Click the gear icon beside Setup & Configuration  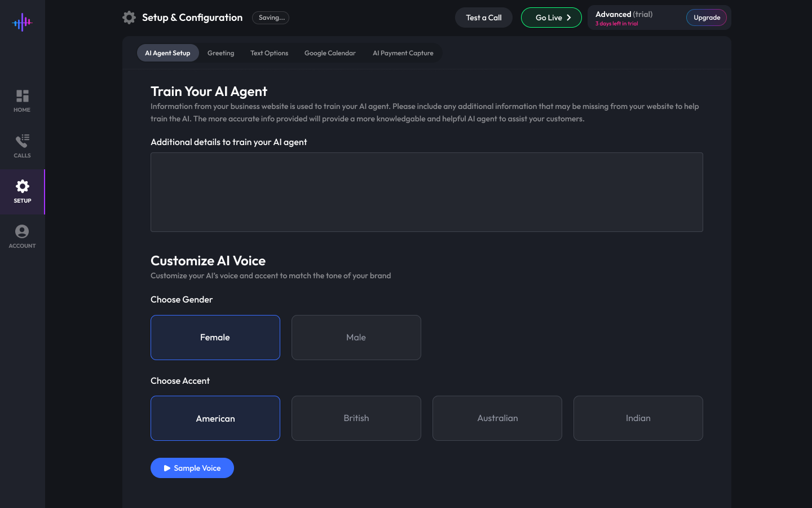[x=129, y=17]
